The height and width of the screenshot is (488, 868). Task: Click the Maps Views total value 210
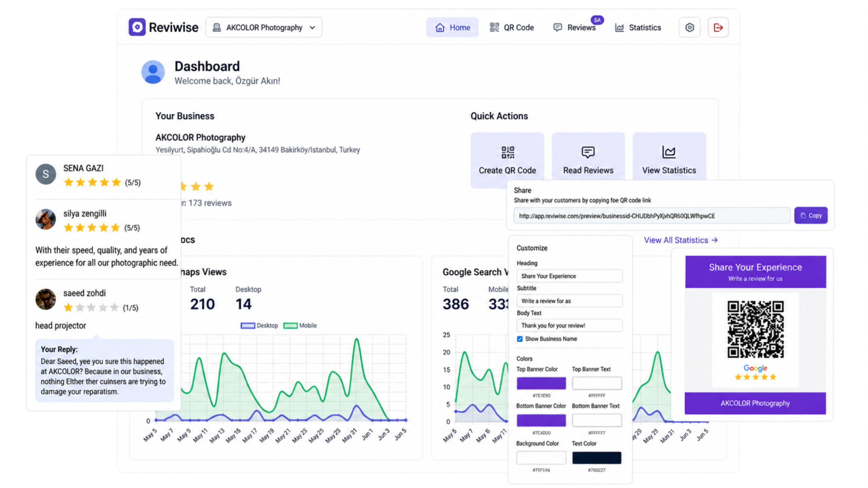click(x=202, y=304)
